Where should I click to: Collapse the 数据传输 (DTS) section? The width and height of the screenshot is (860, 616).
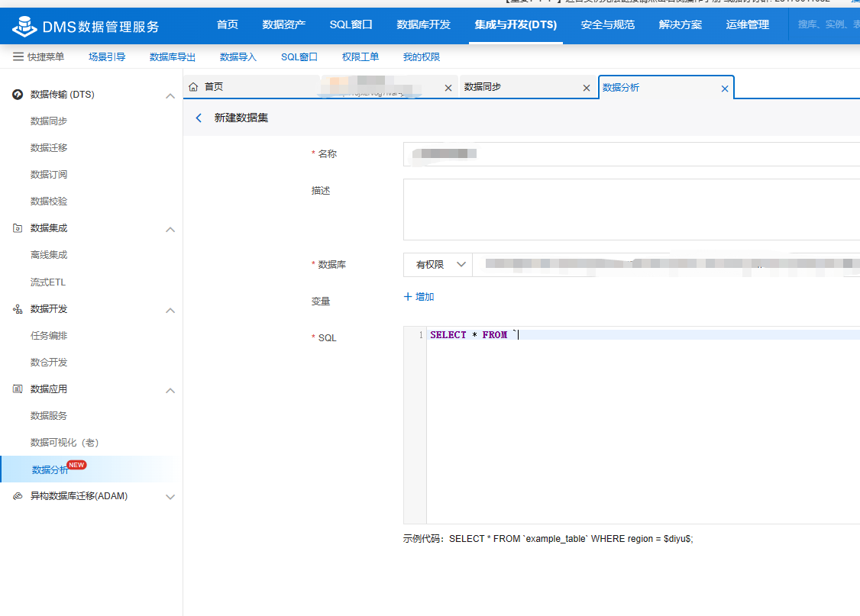[x=170, y=95]
